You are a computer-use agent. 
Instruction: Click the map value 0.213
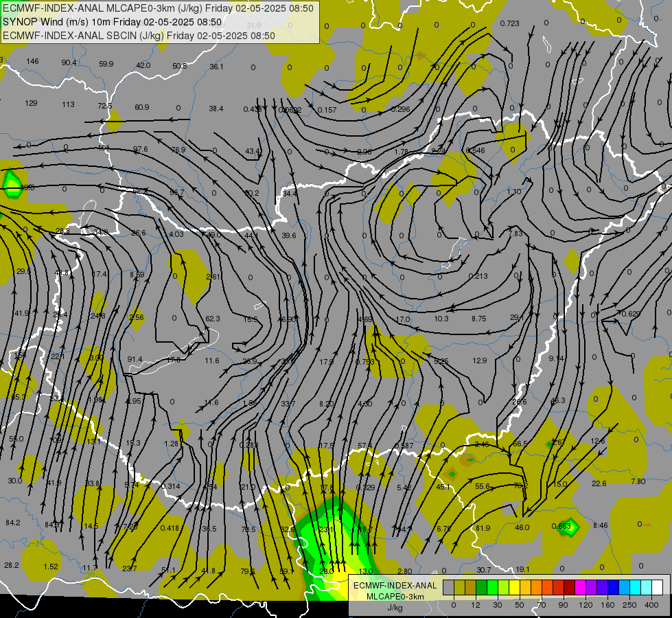point(478,276)
